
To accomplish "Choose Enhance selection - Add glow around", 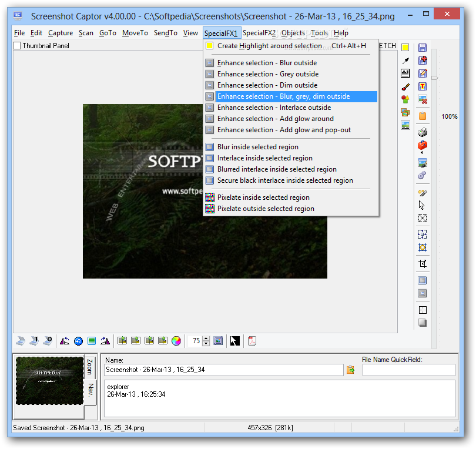I will pos(290,119).
